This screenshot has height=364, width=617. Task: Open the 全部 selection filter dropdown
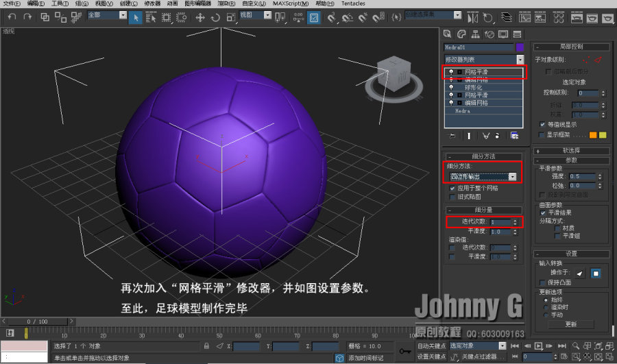(x=123, y=15)
